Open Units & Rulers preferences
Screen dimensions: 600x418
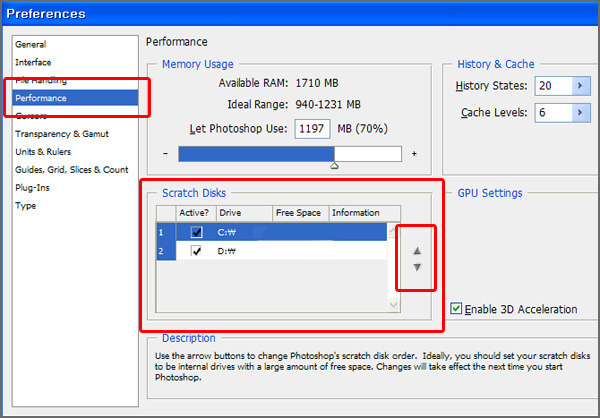[43, 152]
